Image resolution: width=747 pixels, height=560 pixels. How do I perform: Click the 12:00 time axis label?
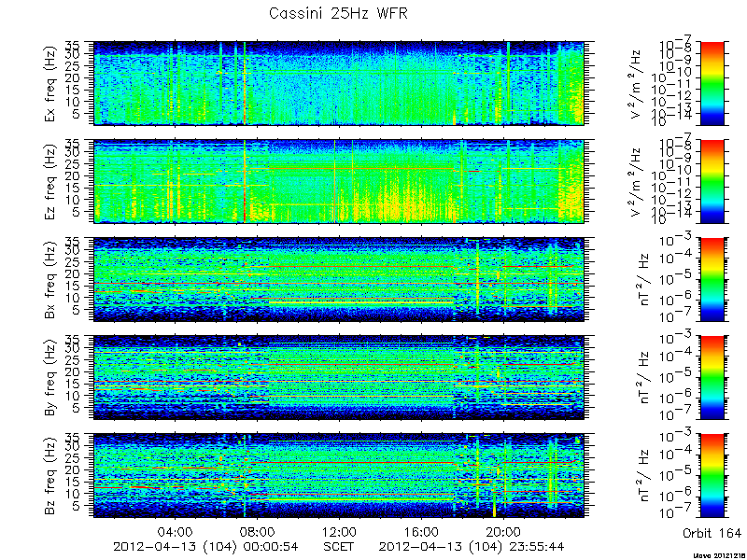pyautogui.click(x=339, y=531)
